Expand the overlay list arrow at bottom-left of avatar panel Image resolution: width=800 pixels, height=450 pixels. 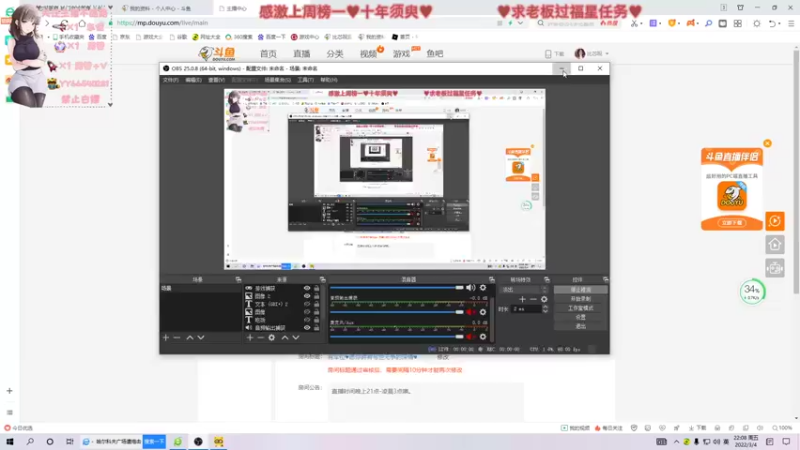pyautogui.click(x=110, y=105)
